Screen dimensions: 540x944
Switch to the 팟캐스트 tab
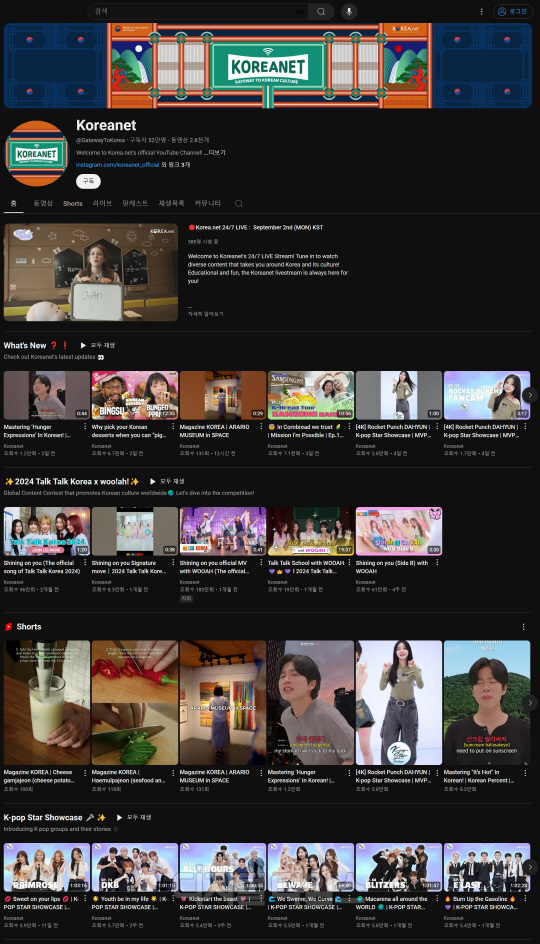pyautogui.click(x=135, y=203)
